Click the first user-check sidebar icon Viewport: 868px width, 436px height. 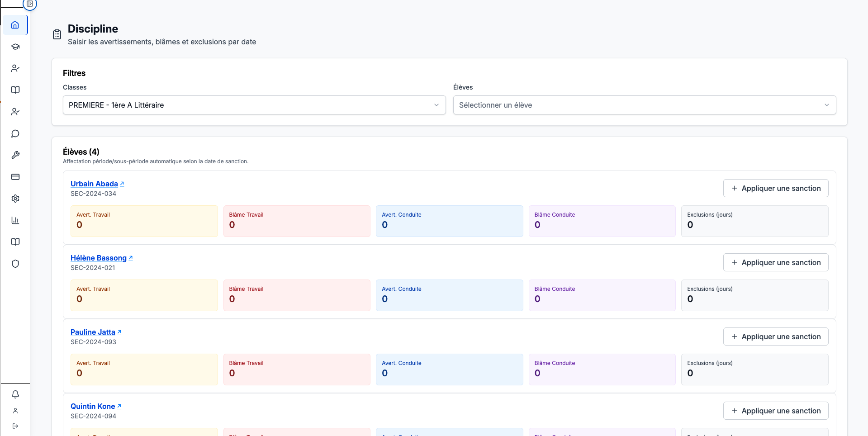point(15,68)
